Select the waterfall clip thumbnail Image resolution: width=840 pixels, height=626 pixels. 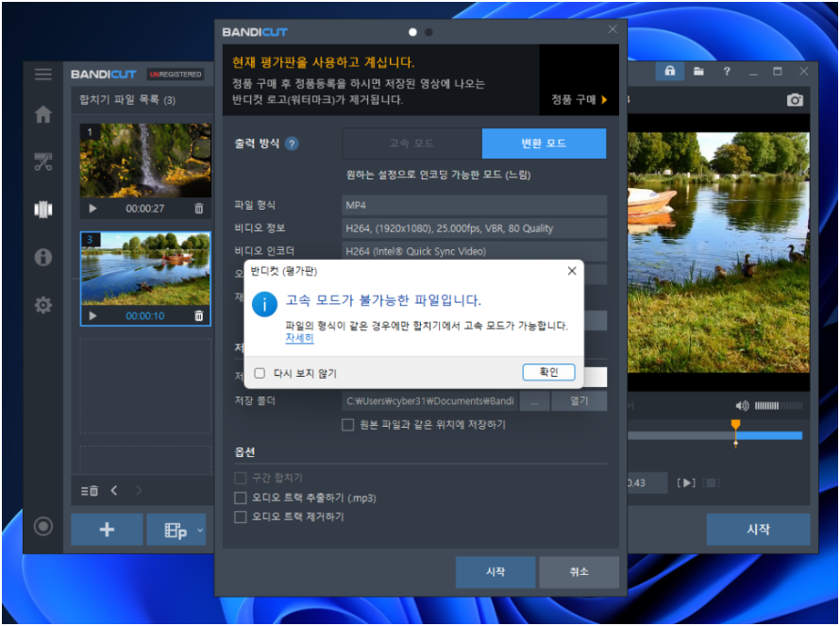tap(145, 161)
